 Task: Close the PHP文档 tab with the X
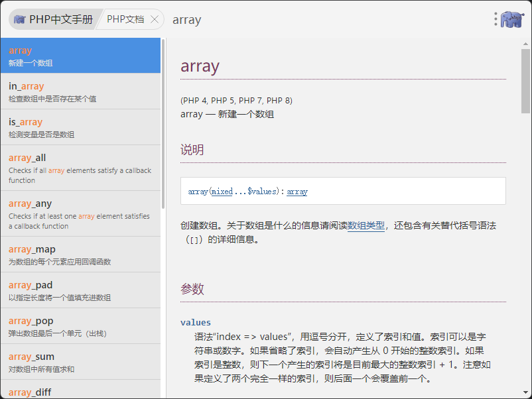pos(155,19)
